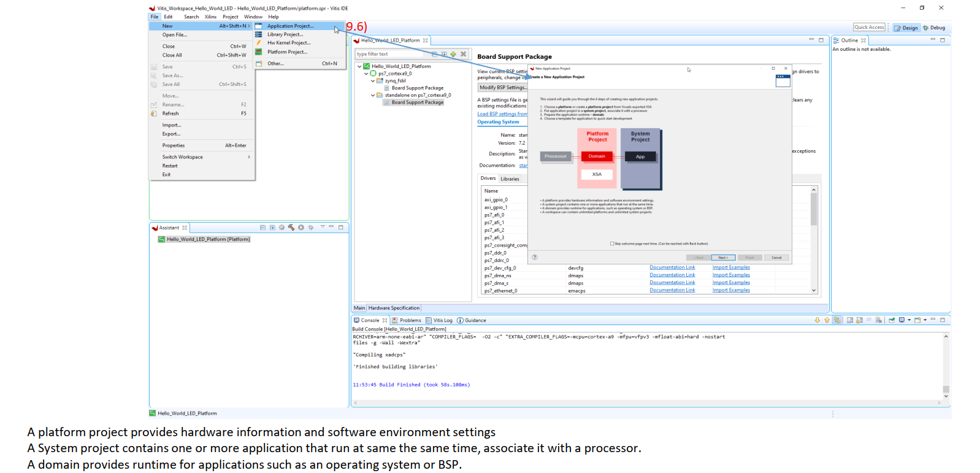Expand the Switch Workspace submenu arrow

click(249, 157)
